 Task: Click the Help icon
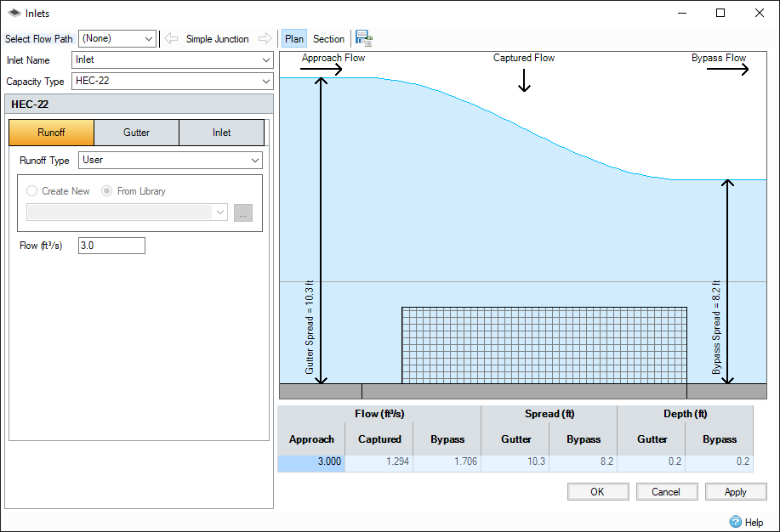pyautogui.click(x=735, y=522)
